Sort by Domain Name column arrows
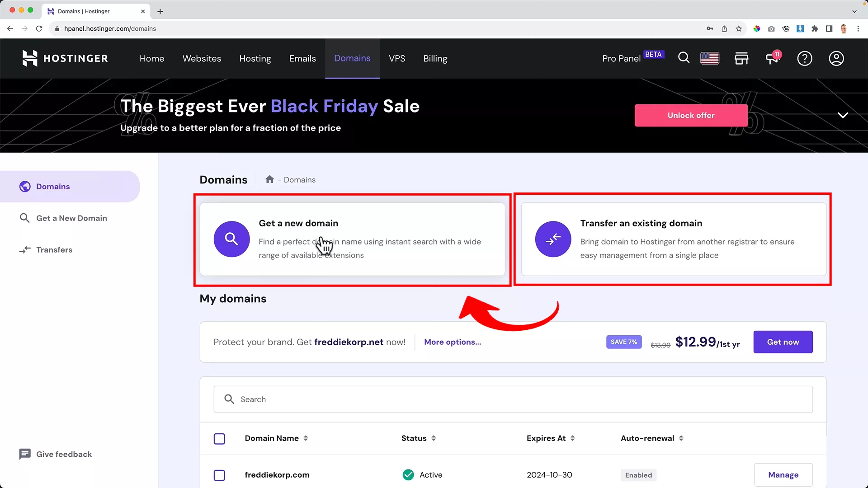The width and height of the screenshot is (868, 488). point(306,438)
